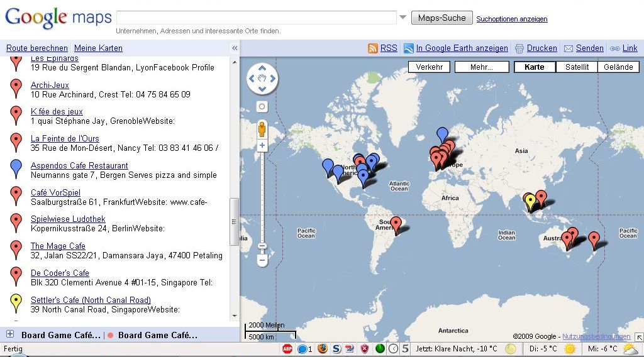The height and width of the screenshot is (357, 644).
Task: Click the list scrollbar up arrow
Action: click(x=235, y=62)
